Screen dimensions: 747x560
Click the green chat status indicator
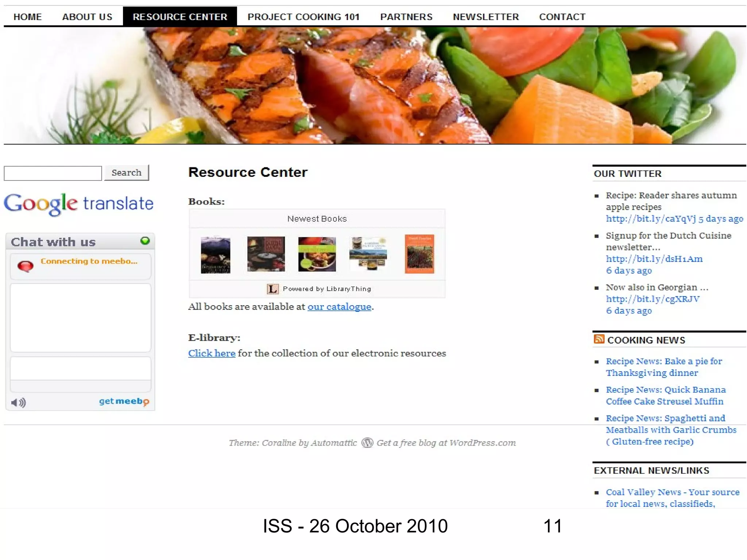tap(145, 241)
